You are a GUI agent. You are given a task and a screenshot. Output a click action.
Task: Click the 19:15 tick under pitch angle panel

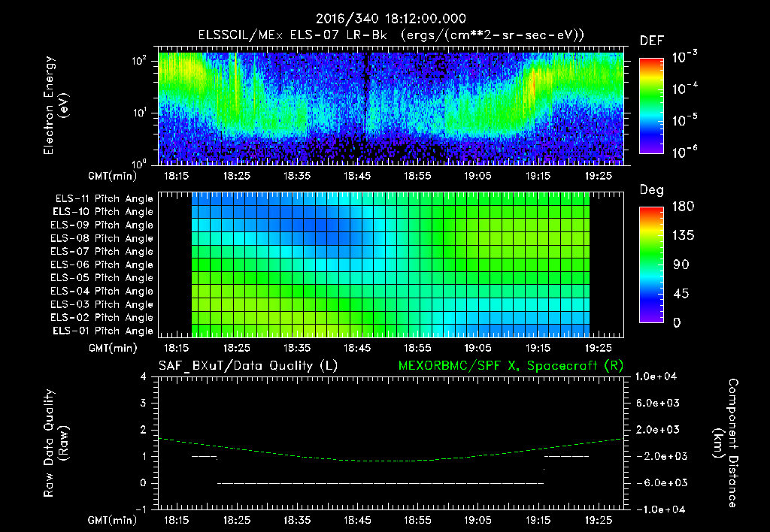538,348
